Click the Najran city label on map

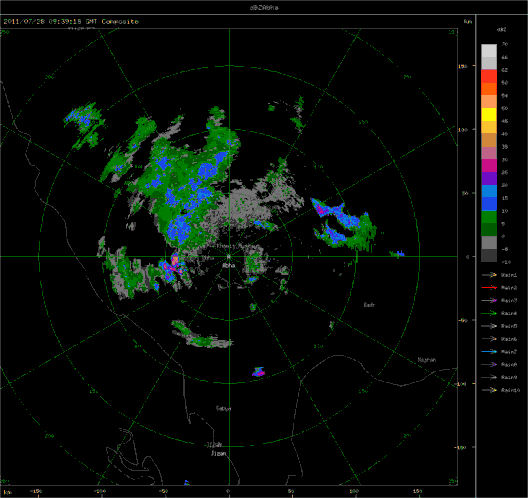(427, 360)
